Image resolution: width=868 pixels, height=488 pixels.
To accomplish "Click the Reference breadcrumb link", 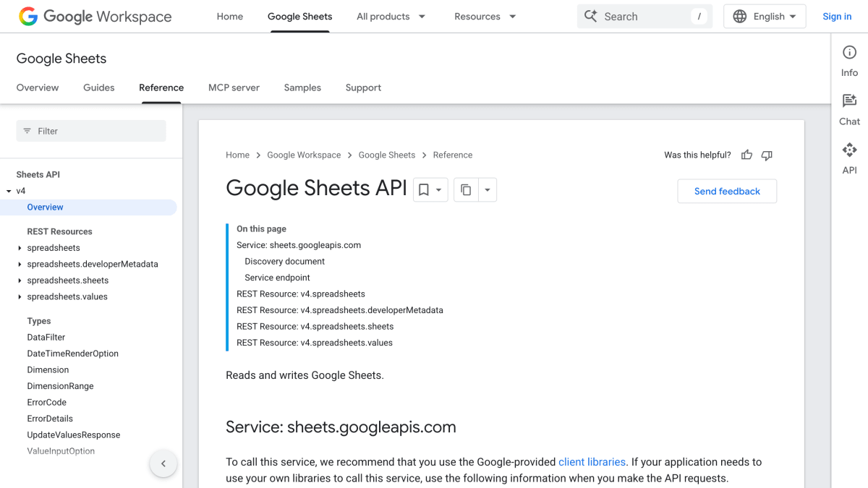I will tap(453, 155).
